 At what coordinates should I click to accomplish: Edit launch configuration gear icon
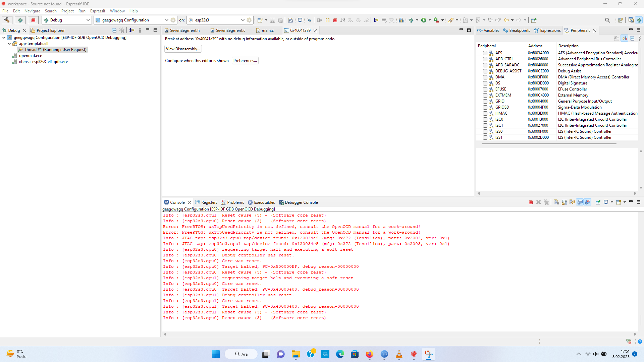173,20
